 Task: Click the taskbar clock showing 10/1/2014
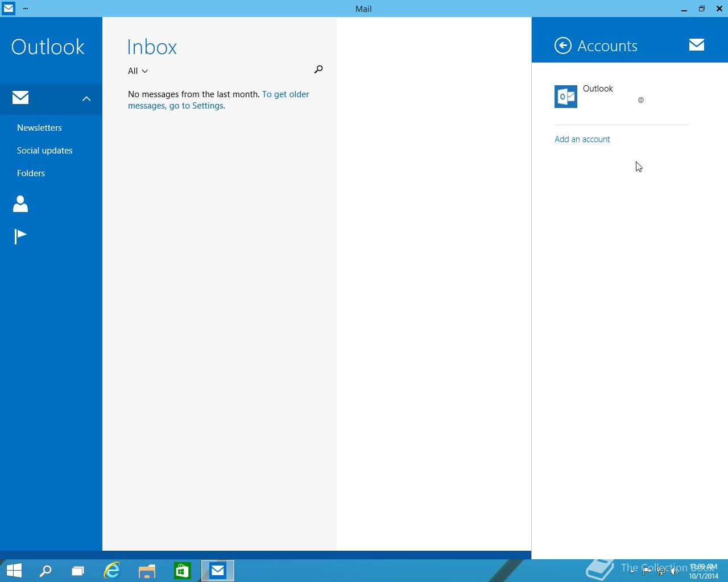[704, 571]
